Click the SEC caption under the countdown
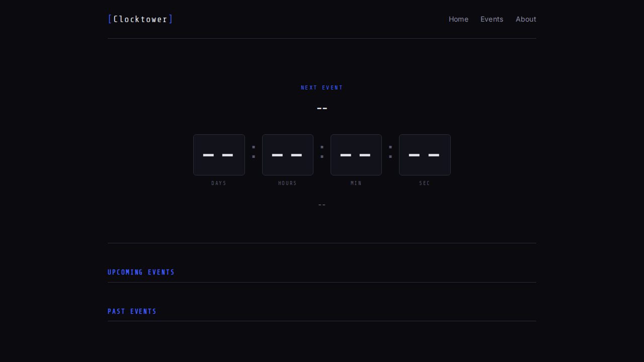The height and width of the screenshot is (362, 644). click(425, 183)
